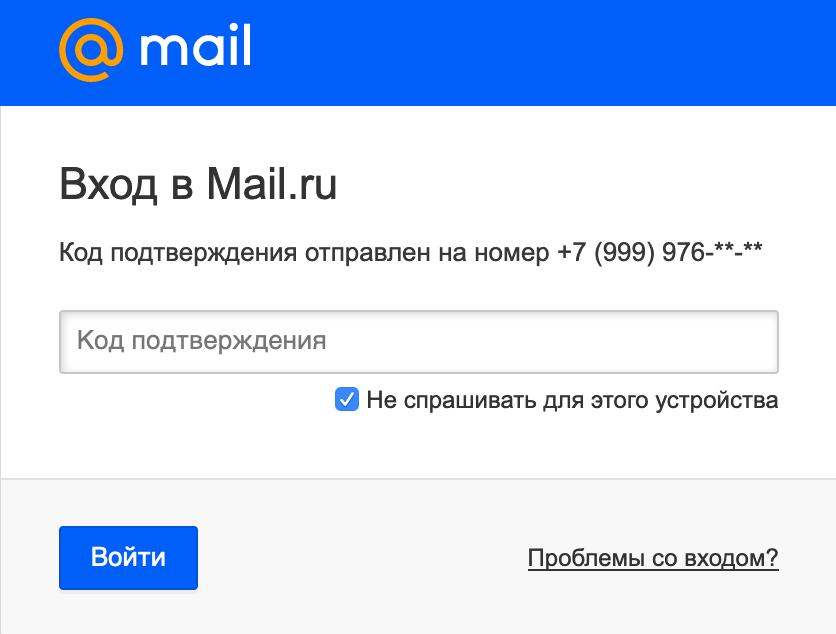Toggle checkbox via "Не спрашивать для этого устройства" label

point(572,400)
